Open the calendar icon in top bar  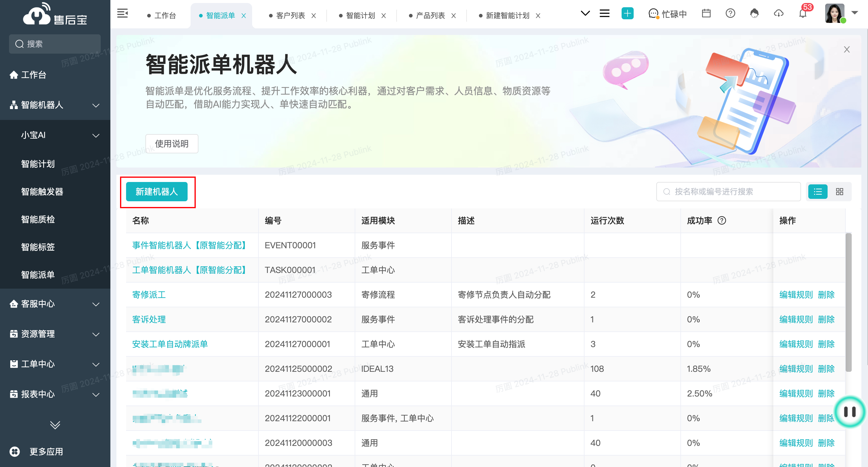(x=706, y=14)
